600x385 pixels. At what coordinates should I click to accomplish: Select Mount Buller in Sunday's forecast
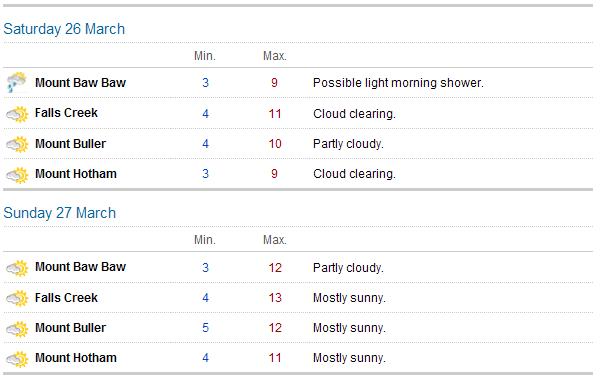tap(70, 328)
